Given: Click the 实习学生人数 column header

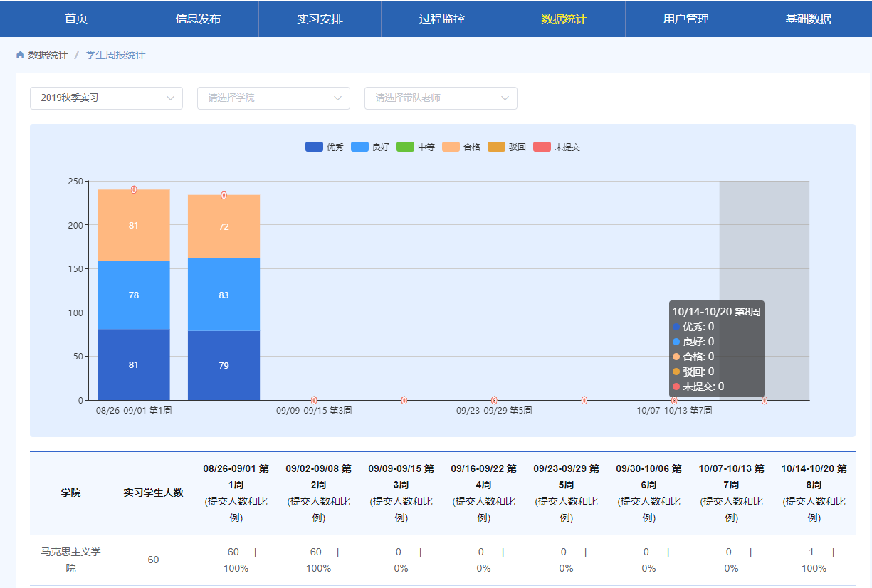Looking at the screenshot, I should pos(153,493).
